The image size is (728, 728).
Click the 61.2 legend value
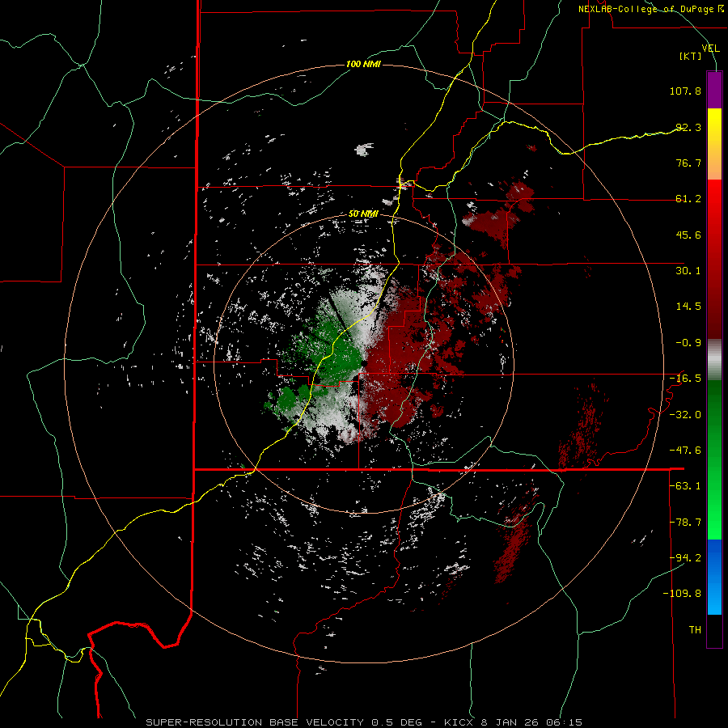[x=688, y=199]
